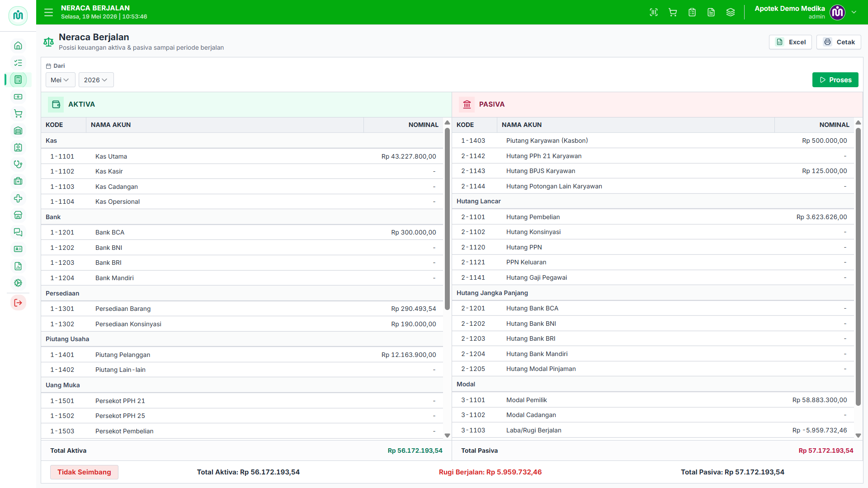This screenshot has width=868, height=488.
Task: Open the checklist icon in sidebar
Action: click(18, 63)
